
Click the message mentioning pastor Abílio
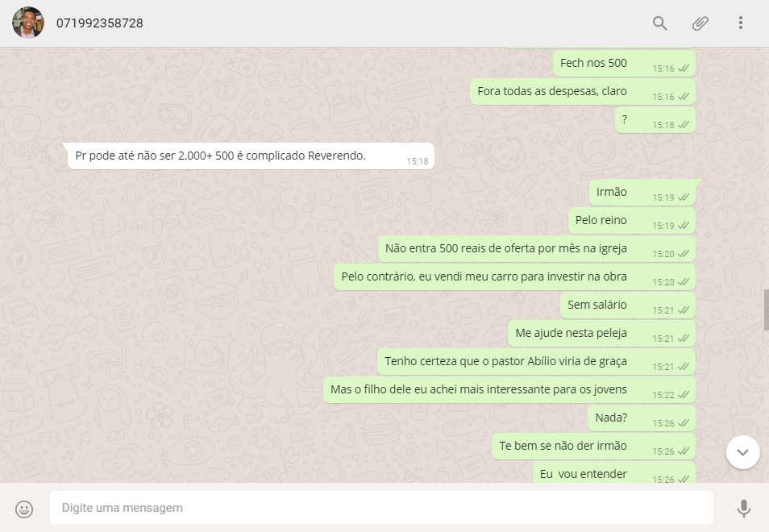pos(537,362)
